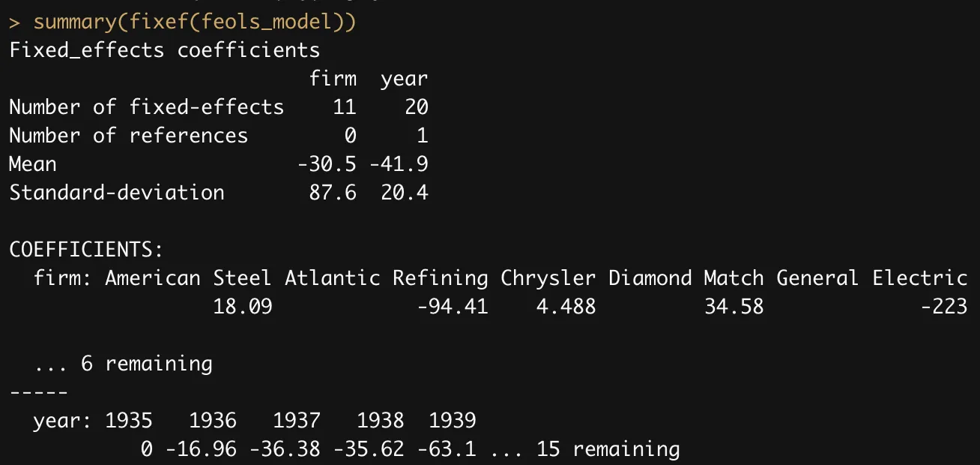
Task: Click the 1939 coefficient value -63.1
Action: pyautogui.click(x=446, y=449)
